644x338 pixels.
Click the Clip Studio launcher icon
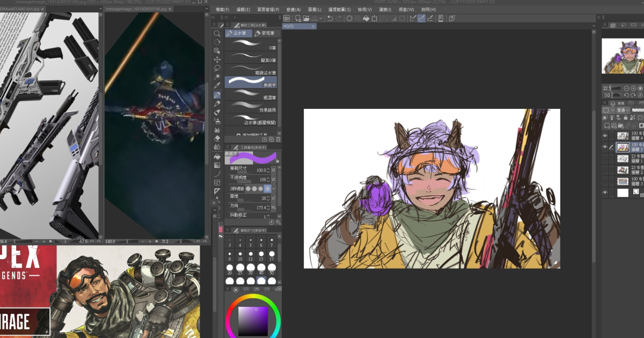click(287, 18)
